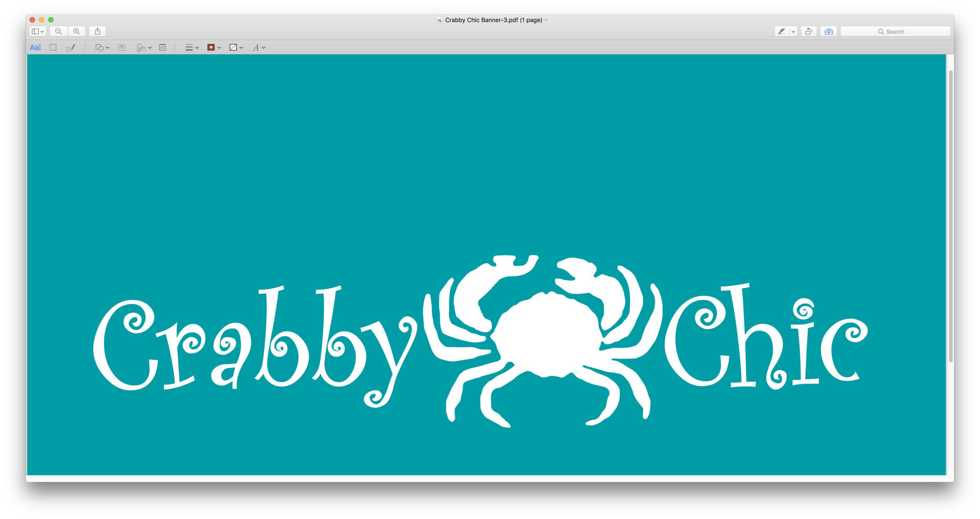Click the Crabby Chic banner page
This screenshot has height=519, width=980.
486,265
